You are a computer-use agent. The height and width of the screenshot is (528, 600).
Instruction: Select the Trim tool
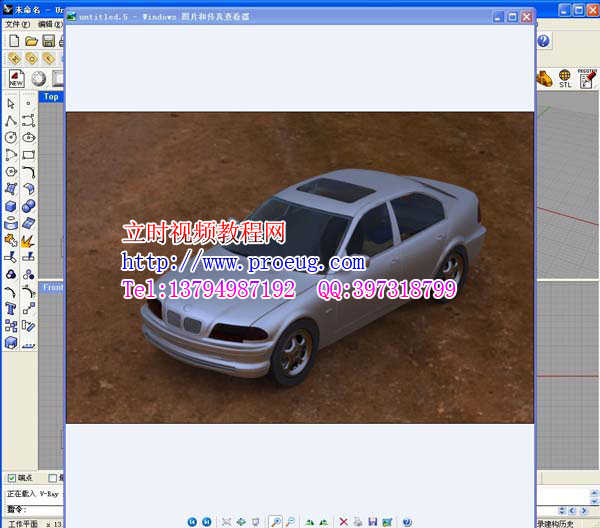click(x=11, y=257)
